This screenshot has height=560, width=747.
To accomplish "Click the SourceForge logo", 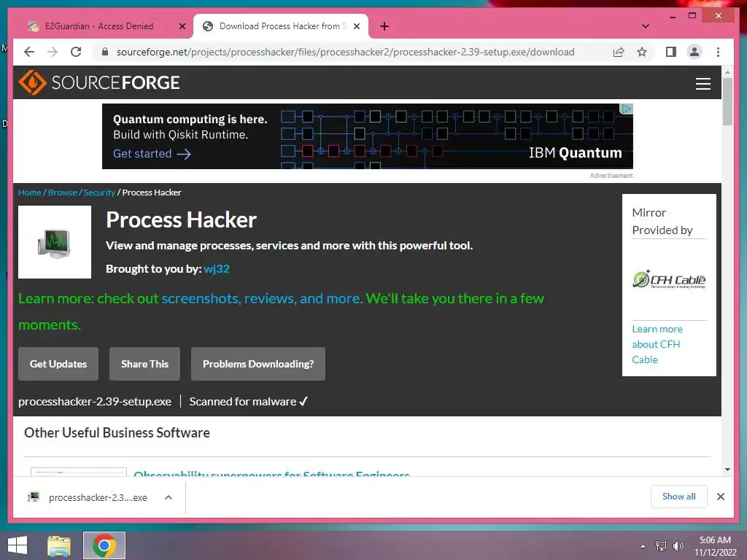I will pyautogui.click(x=99, y=82).
